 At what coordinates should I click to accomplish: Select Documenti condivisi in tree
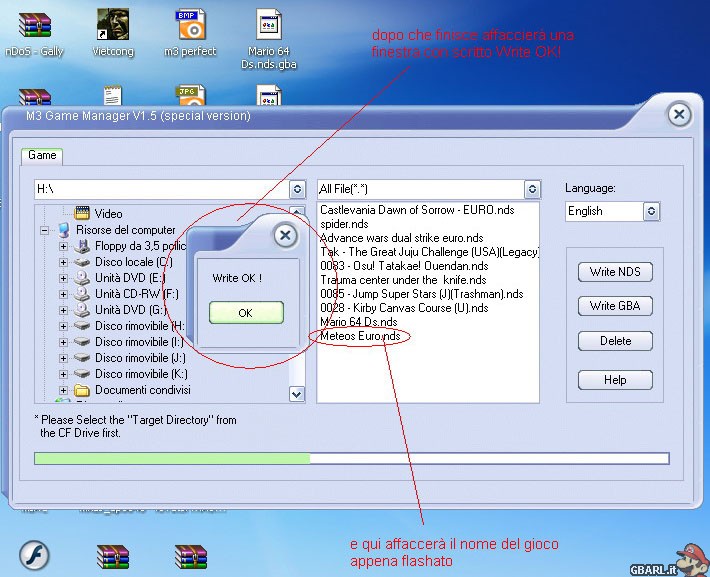(143, 390)
